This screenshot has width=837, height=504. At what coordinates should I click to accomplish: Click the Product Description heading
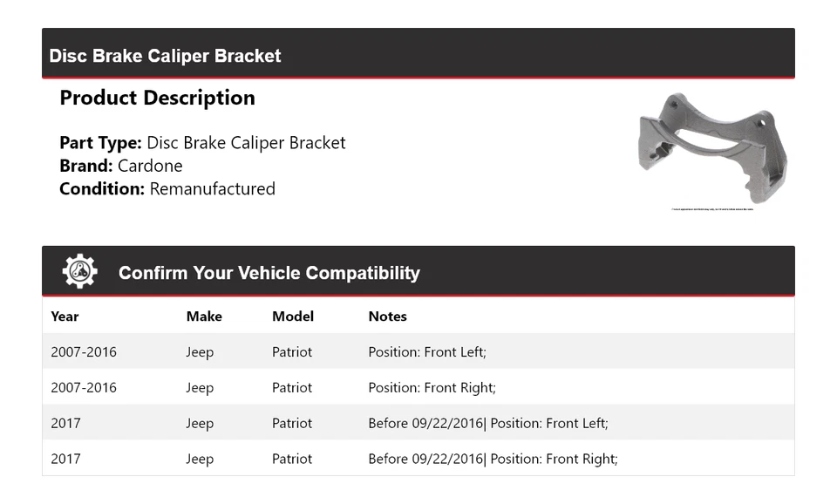pyautogui.click(x=157, y=98)
